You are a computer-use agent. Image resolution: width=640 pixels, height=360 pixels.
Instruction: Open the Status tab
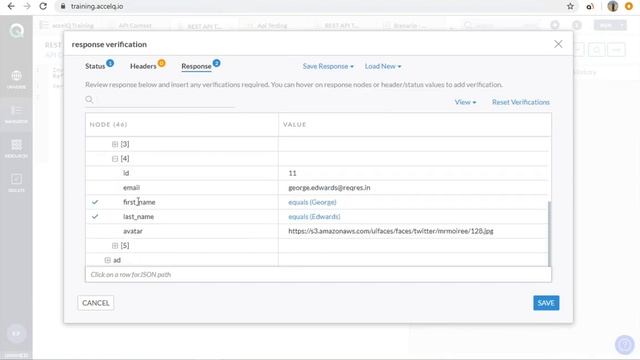(95, 66)
